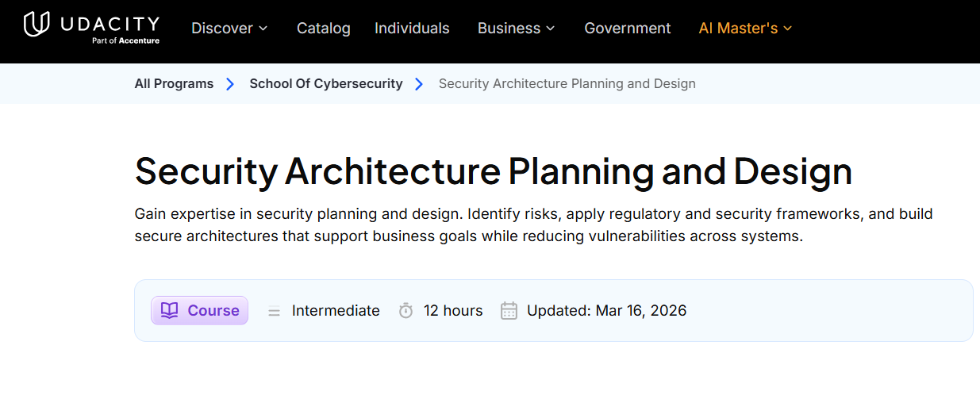Go to the Udacity logo home link

click(x=91, y=28)
